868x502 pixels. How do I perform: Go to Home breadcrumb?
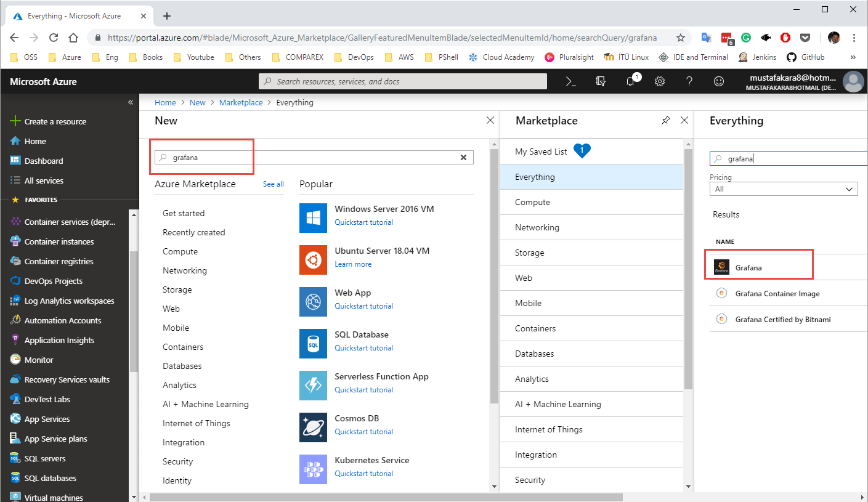[165, 102]
